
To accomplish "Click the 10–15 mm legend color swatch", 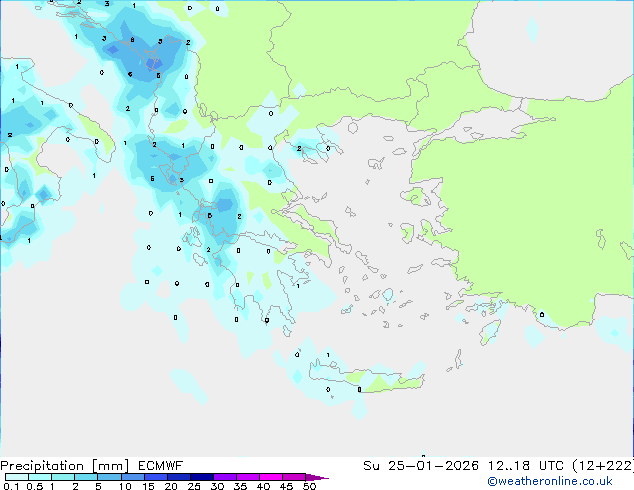I will 133,477.
